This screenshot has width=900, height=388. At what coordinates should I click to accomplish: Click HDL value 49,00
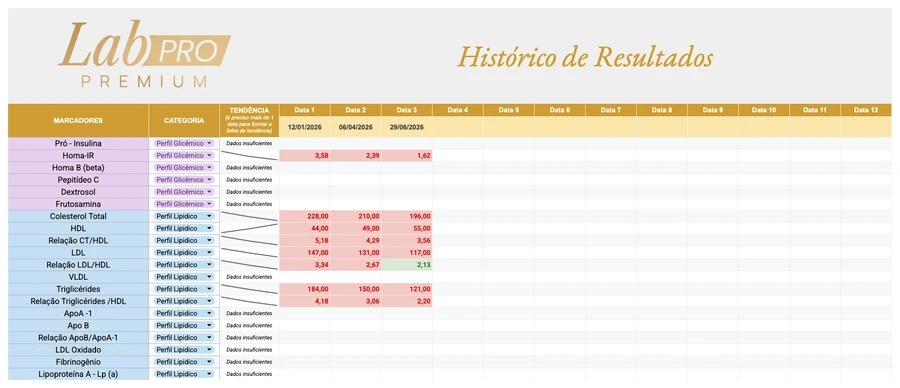coord(356,228)
